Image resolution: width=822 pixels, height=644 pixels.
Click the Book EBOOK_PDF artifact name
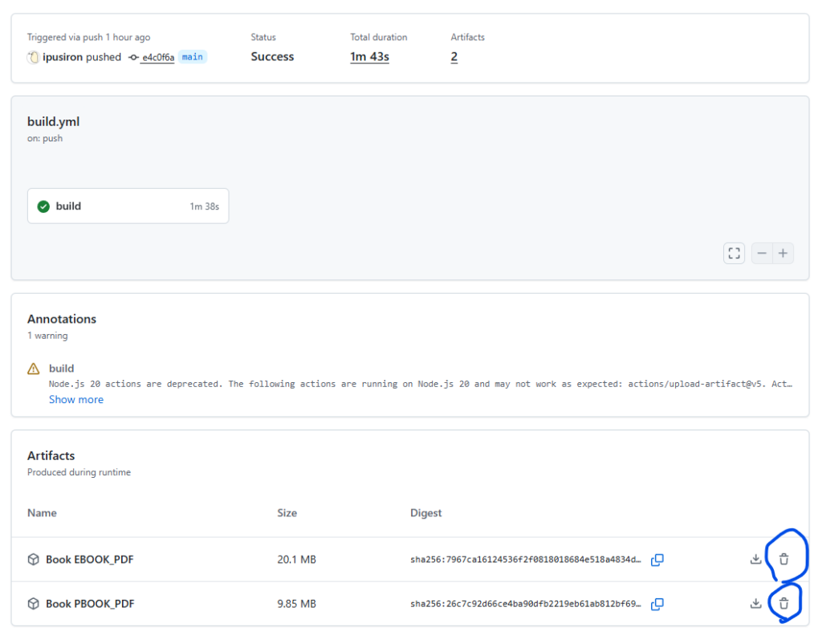coord(89,560)
